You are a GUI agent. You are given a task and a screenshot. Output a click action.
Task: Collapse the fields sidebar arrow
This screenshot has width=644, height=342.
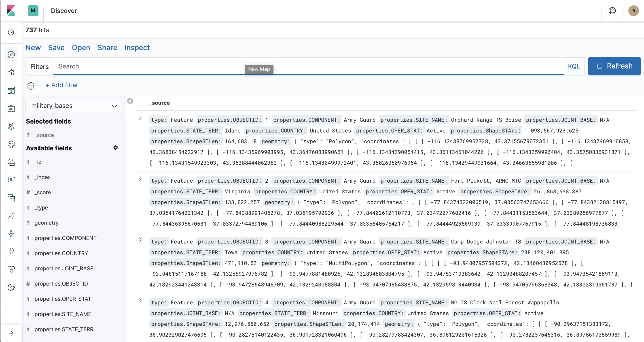(130, 101)
